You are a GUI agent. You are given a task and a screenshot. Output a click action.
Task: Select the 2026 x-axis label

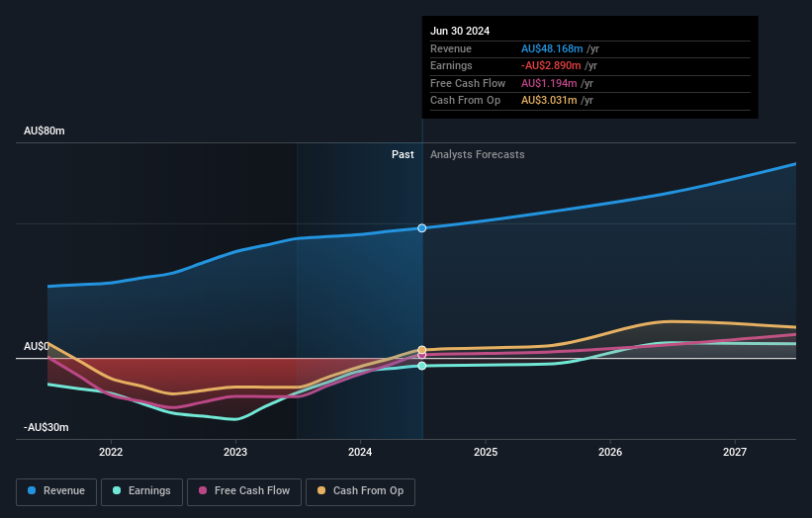(x=610, y=453)
